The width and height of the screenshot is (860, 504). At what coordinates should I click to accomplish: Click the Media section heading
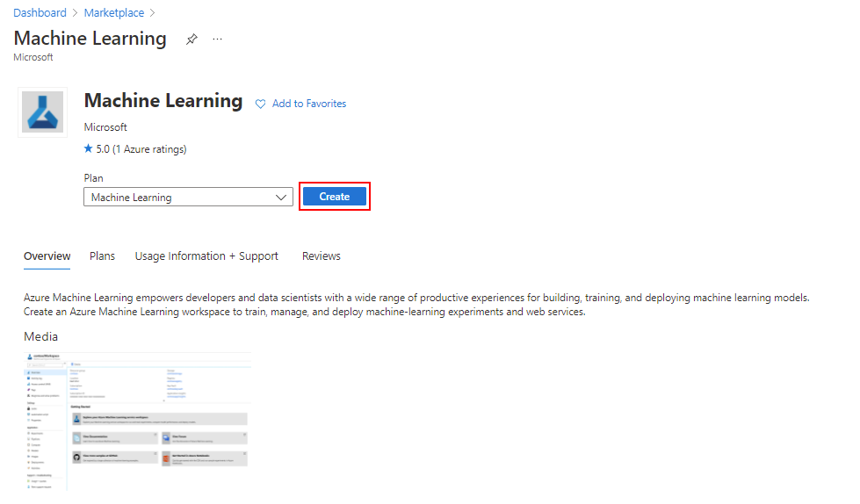(x=40, y=336)
